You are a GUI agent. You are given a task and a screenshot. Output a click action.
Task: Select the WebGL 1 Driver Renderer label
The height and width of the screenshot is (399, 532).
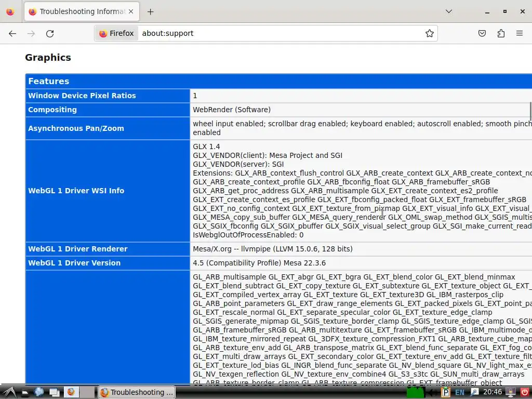click(78, 249)
